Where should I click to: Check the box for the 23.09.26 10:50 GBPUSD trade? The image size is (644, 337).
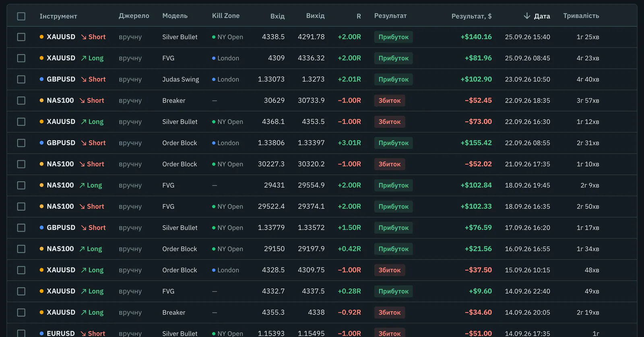tap(21, 79)
